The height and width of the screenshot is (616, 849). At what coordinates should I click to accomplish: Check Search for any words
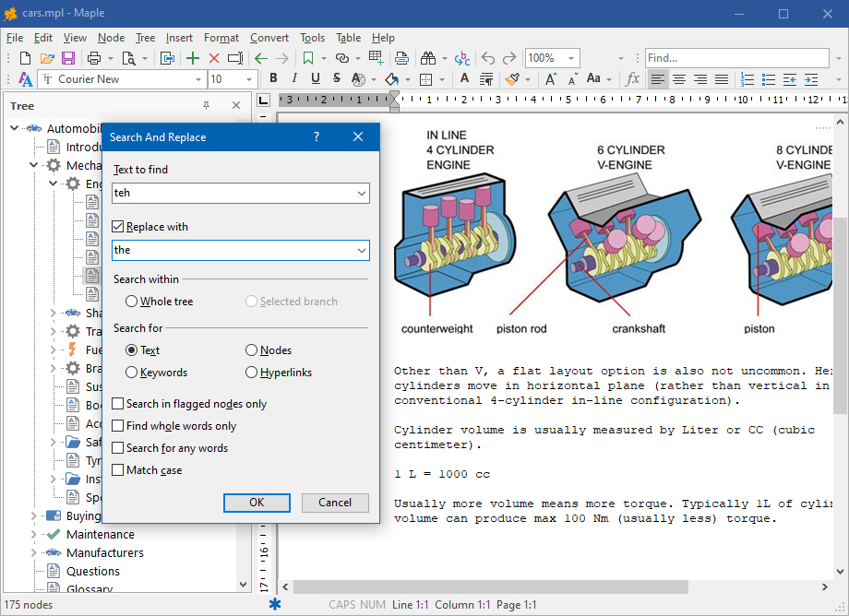[x=117, y=448]
